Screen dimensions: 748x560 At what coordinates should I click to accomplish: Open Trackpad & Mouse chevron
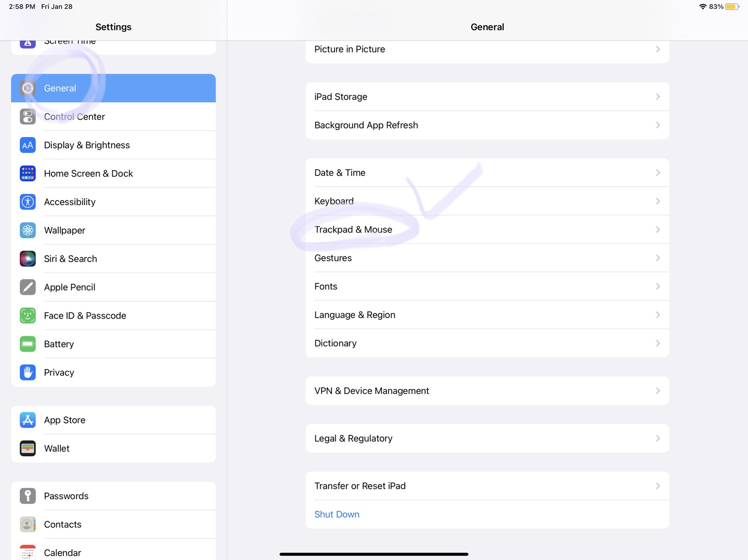[x=658, y=229]
